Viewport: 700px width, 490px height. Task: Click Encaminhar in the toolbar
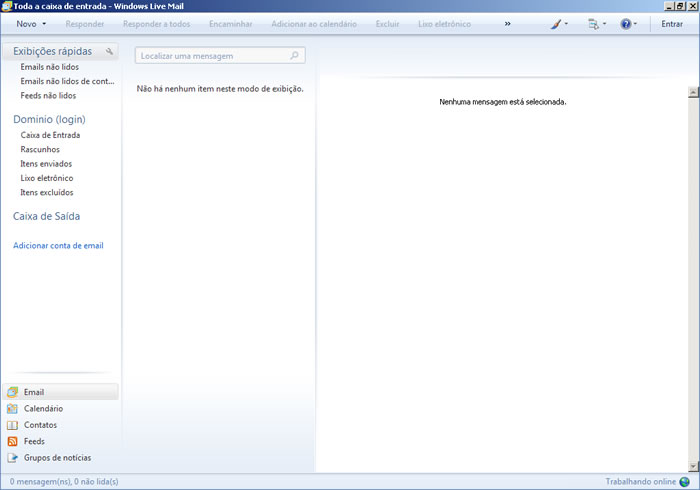[x=231, y=24]
